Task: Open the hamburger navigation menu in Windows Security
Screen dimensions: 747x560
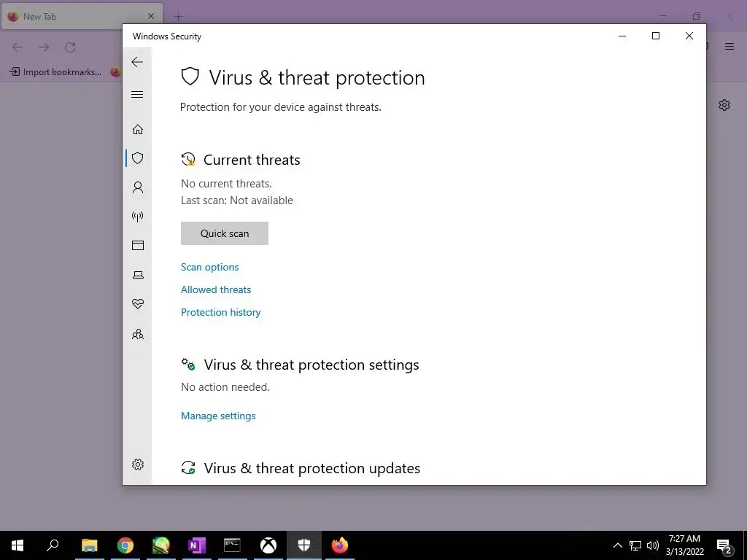Action: point(137,94)
